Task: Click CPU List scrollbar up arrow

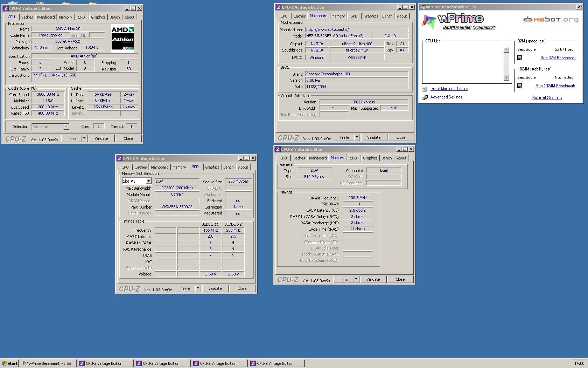Action: pyautogui.click(x=506, y=50)
